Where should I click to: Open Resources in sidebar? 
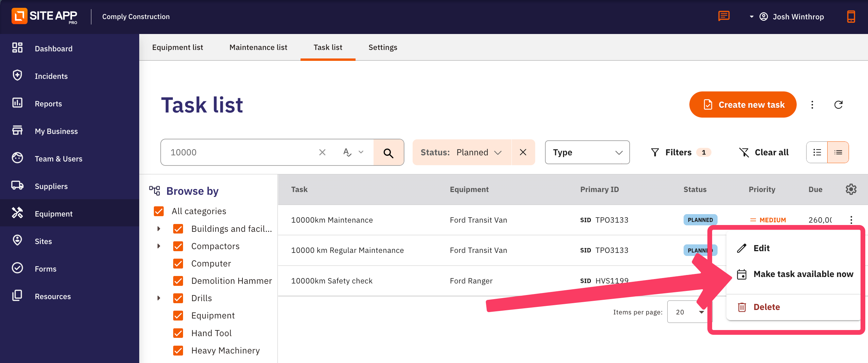click(53, 296)
